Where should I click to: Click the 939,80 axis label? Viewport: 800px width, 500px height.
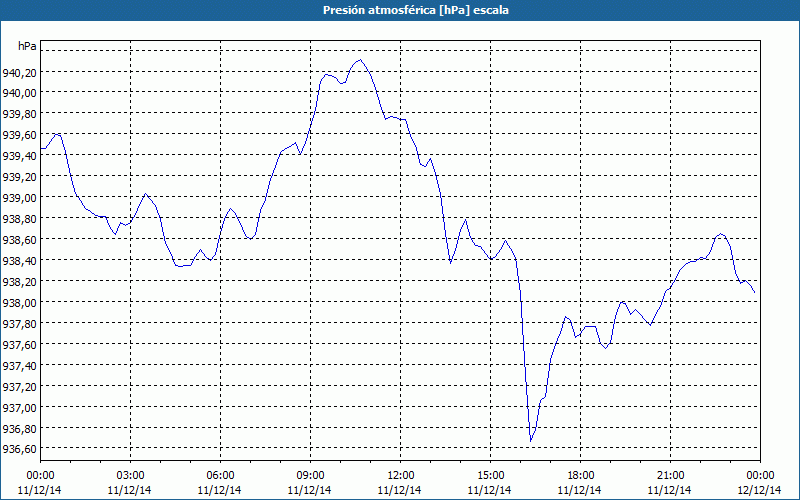tap(19, 114)
